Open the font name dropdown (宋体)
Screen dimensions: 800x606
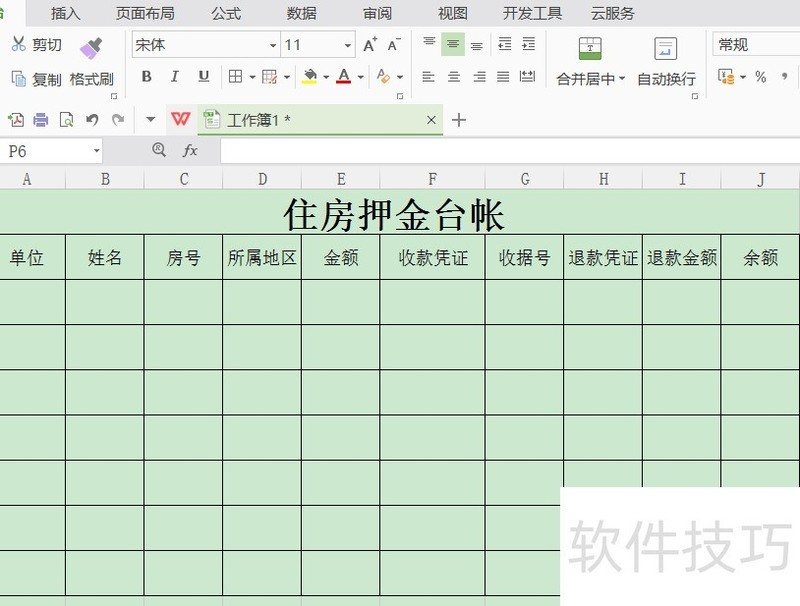[x=273, y=45]
